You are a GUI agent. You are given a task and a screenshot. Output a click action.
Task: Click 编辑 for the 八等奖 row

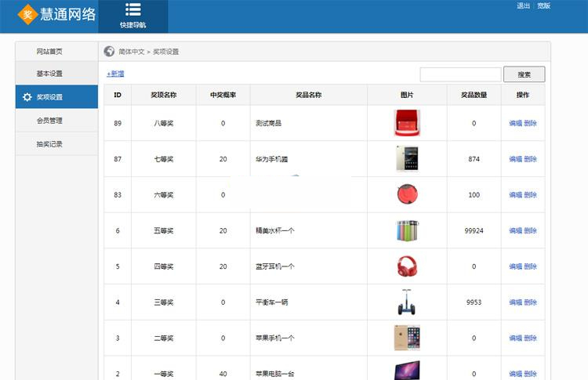[515, 123]
